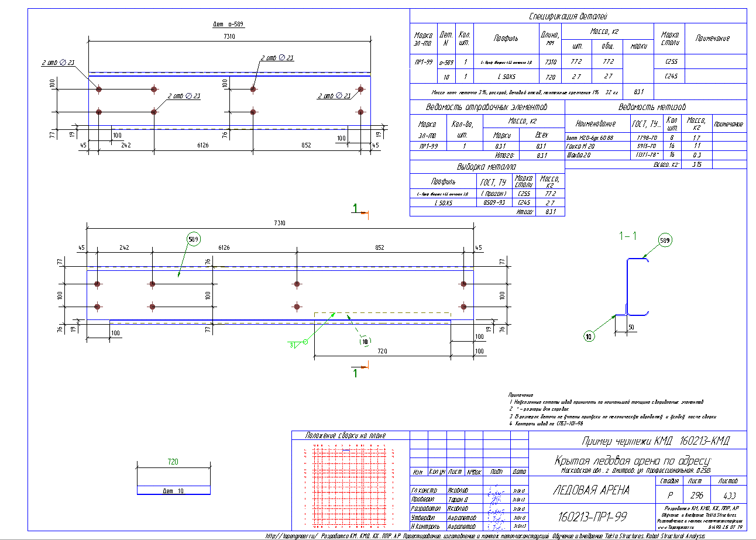The image size is (756, 540).
Task: Select the "Дет. 10" label under small detail
Action: coord(173,491)
